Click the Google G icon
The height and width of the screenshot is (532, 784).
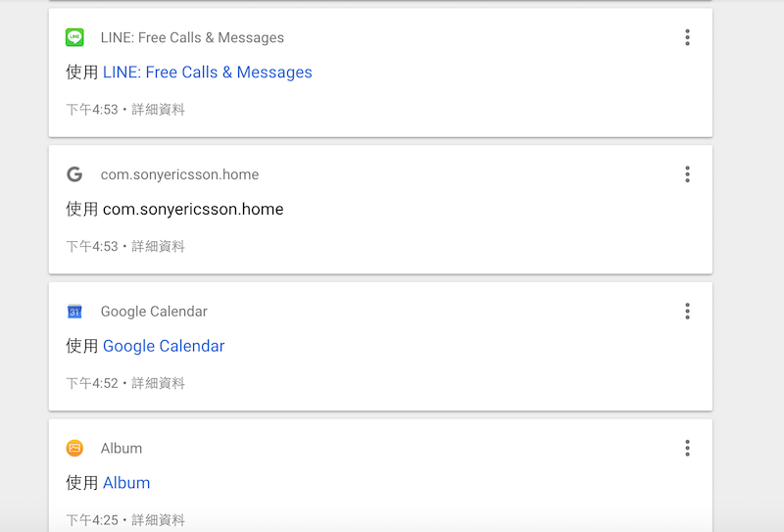74,174
